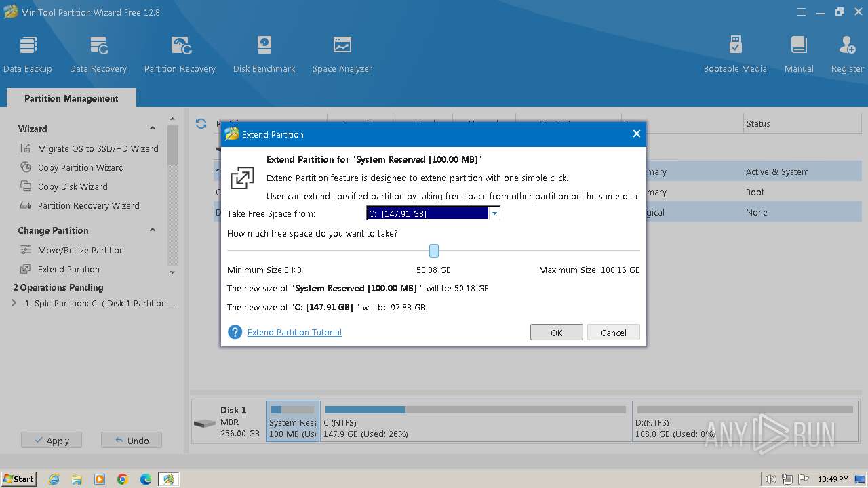Start the Disk Benchmark tool
Screen dimensions: 868x488
[x=264, y=54]
